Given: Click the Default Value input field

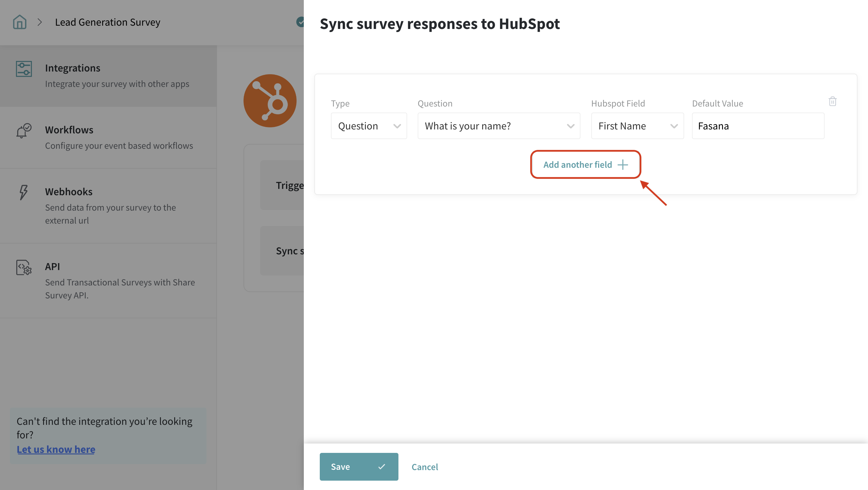Looking at the screenshot, I should 758,126.
